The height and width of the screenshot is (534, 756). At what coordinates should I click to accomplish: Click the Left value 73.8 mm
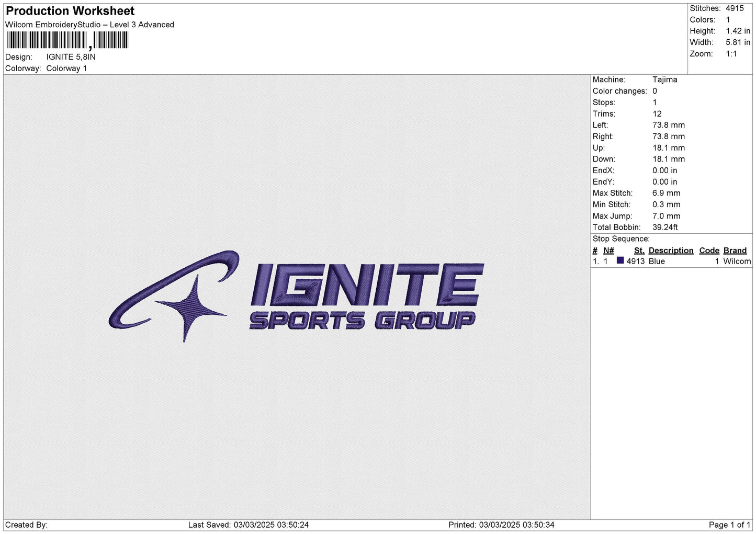click(669, 125)
